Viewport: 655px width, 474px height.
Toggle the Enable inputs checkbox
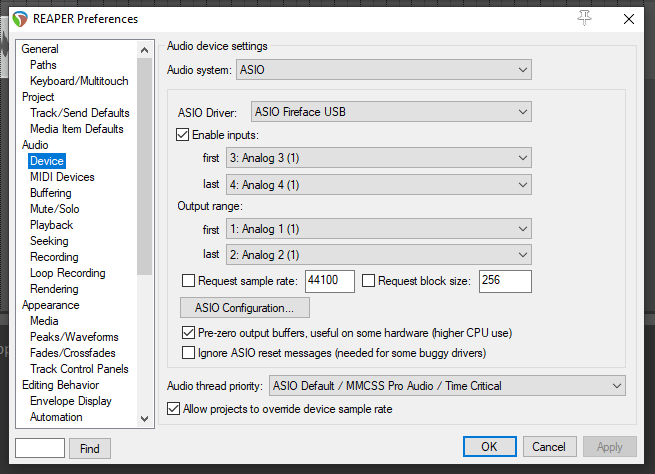(x=183, y=135)
